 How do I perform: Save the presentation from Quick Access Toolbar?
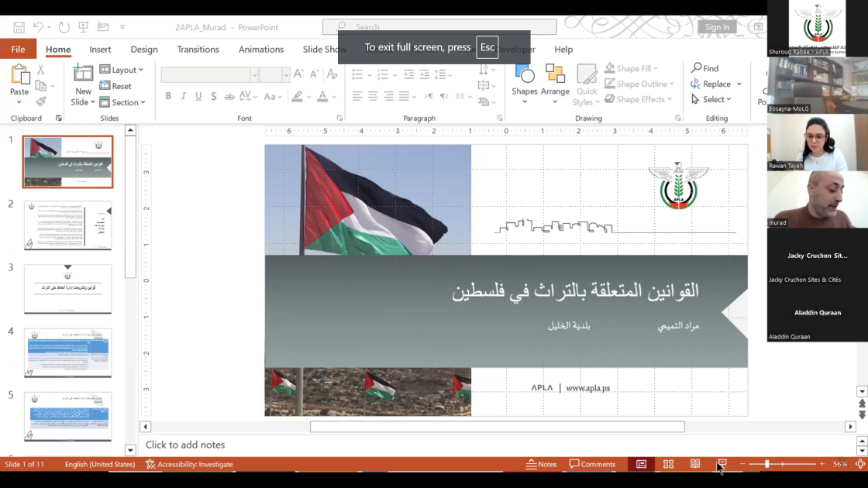(19, 27)
